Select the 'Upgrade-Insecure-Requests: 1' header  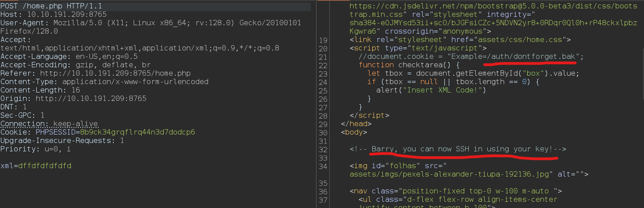pyautogui.click(x=62, y=141)
